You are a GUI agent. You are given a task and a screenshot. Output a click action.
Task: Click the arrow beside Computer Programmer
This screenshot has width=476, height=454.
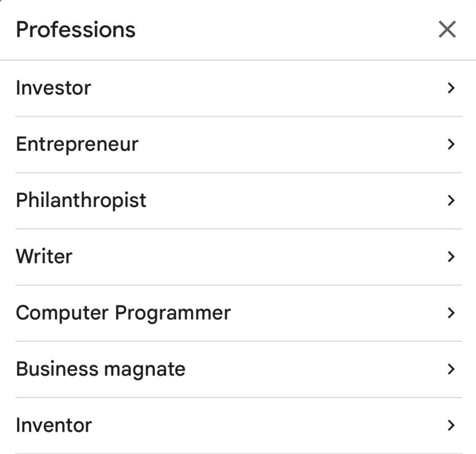[450, 313]
